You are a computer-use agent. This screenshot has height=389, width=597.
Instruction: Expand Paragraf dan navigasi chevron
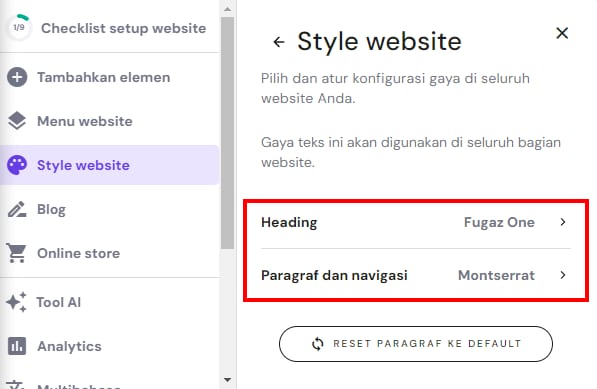[x=563, y=275]
